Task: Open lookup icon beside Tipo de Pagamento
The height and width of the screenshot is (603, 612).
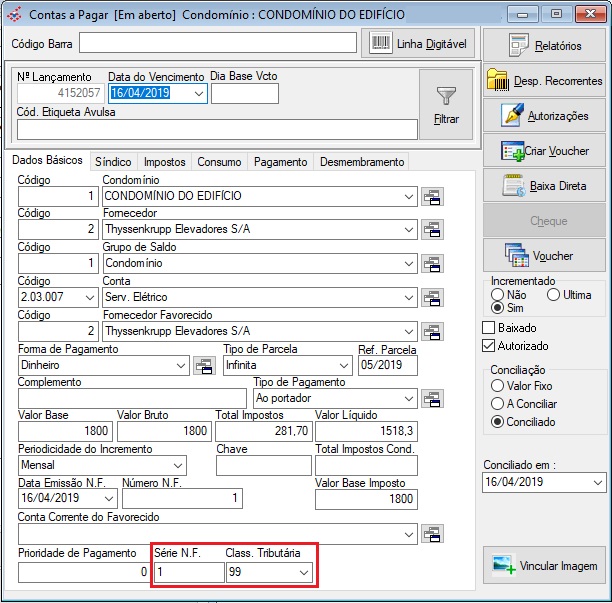Action: (x=432, y=398)
